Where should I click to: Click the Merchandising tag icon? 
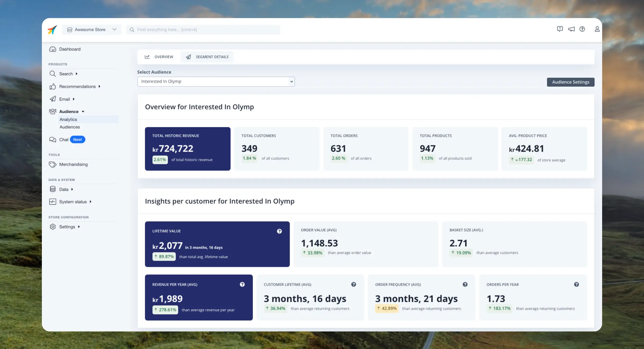pyautogui.click(x=53, y=164)
